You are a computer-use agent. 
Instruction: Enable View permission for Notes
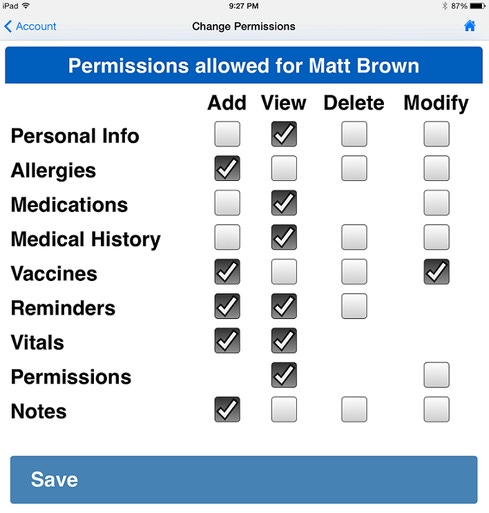pos(284,409)
